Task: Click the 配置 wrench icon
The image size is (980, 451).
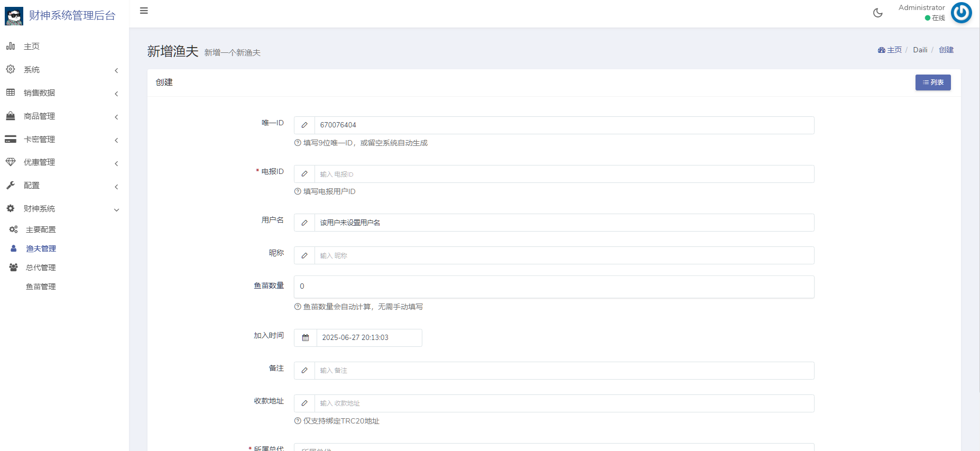Action: (11, 185)
